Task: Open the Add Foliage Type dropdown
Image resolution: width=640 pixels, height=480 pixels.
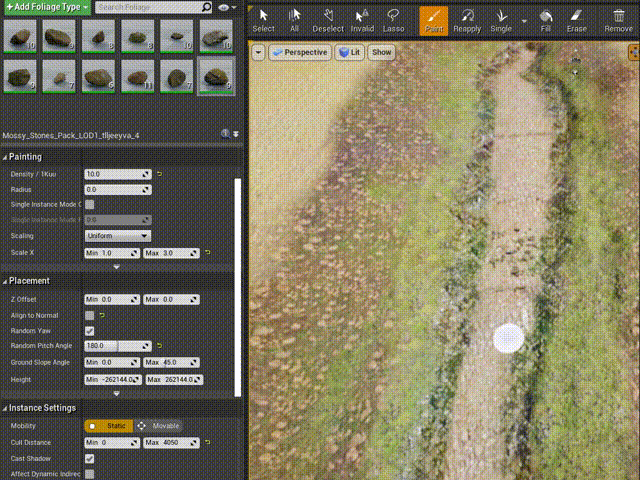Action: 47,7
